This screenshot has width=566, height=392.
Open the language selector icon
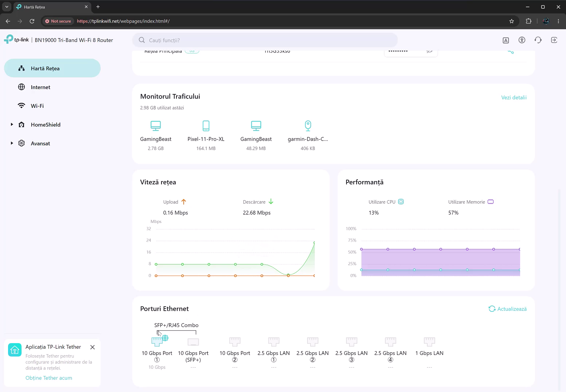point(506,40)
